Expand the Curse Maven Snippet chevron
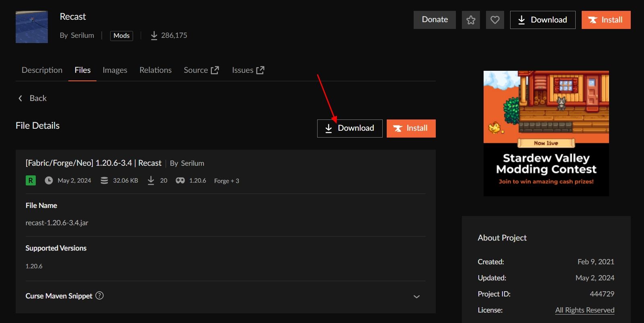This screenshot has height=323, width=644. (416, 296)
